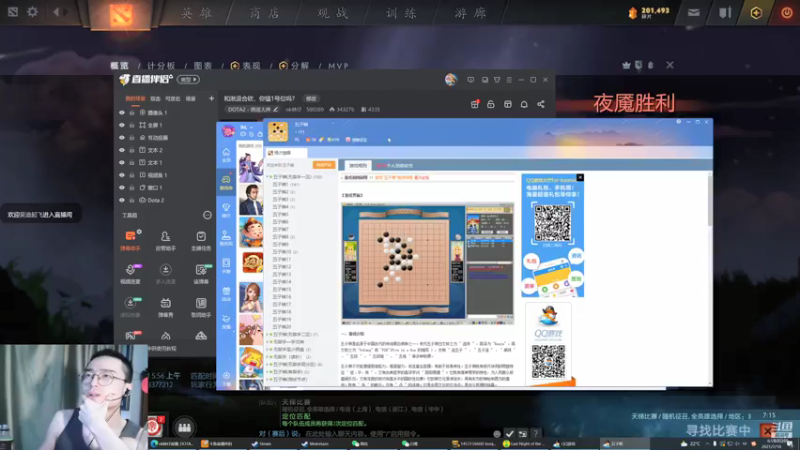This screenshot has height=450, width=800.
Task: Open the 弹幕秀 danmaku show tool
Action: click(165, 308)
